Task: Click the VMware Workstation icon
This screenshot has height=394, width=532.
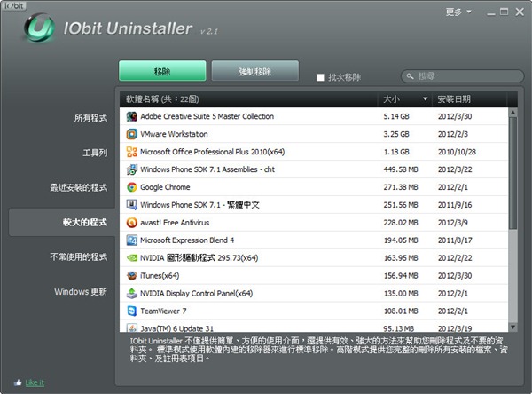Action: click(131, 134)
